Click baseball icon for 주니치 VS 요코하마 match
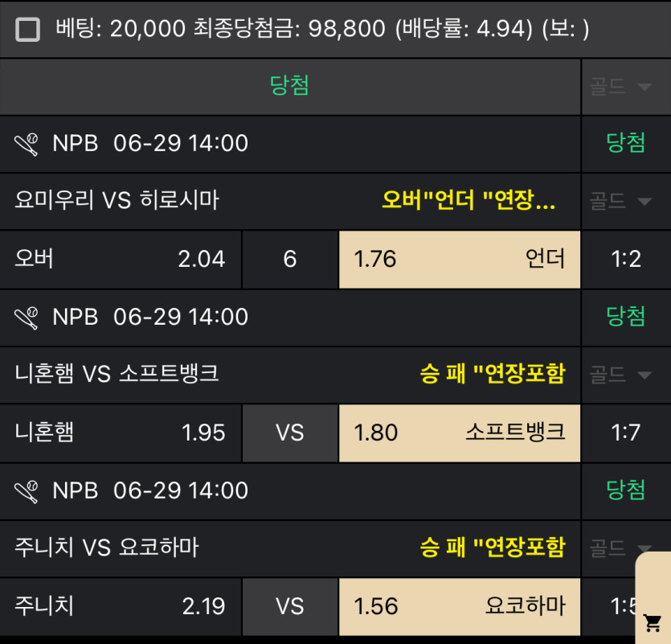Viewport: 671px width, 644px height. 27,490
